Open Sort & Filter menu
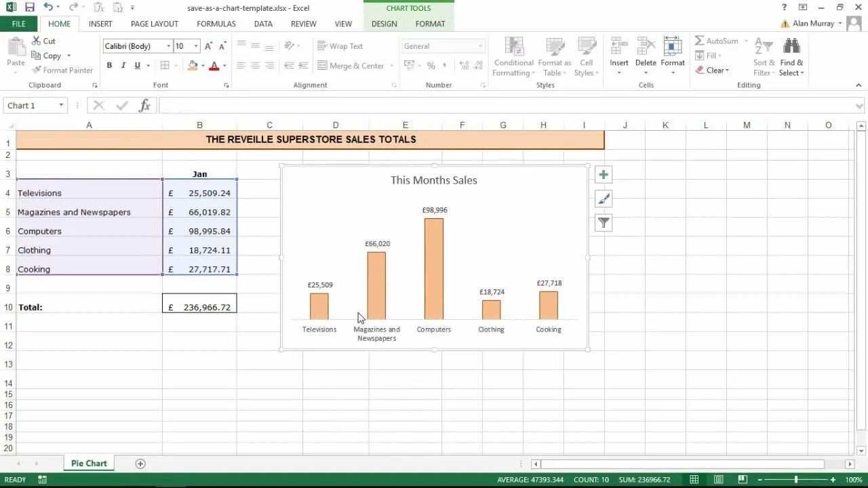Image resolution: width=868 pixels, height=488 pixels. click(764, 58)
